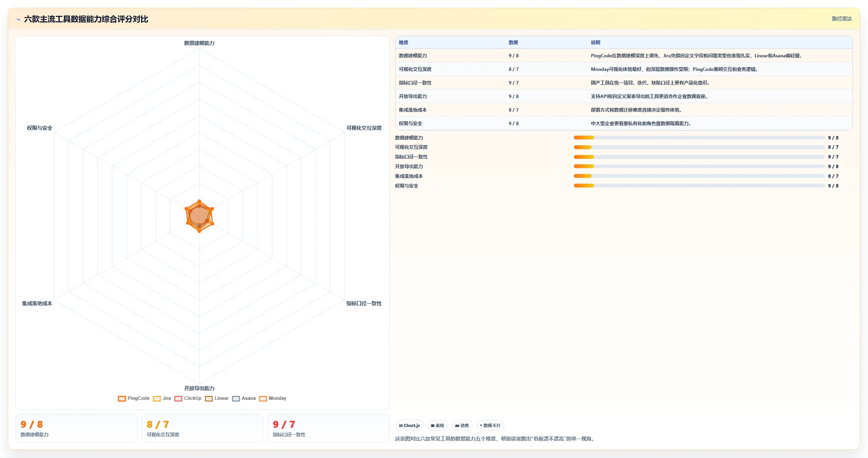Select the 指标口径一致性 table row label
Image resolution: width=868 pixels, height=458 pixels.
pos(415,83)
